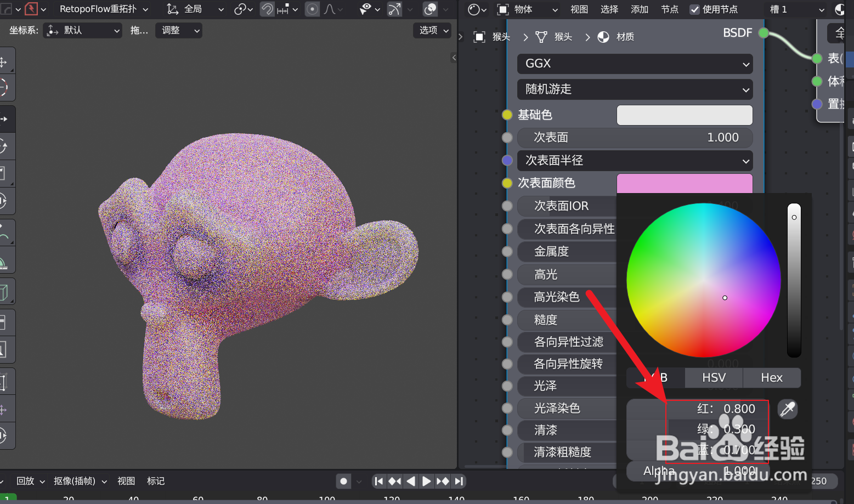
Task: Jump to the previous keyframe
Action: pyautogui.click(x=395, y=482)
